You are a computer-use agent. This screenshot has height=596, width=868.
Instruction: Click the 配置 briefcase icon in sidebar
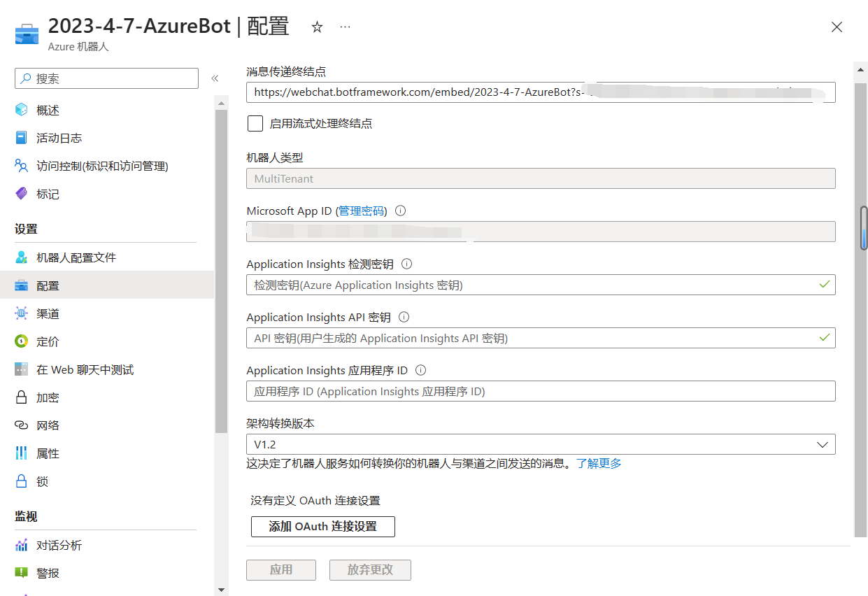[x=22, y=285]
